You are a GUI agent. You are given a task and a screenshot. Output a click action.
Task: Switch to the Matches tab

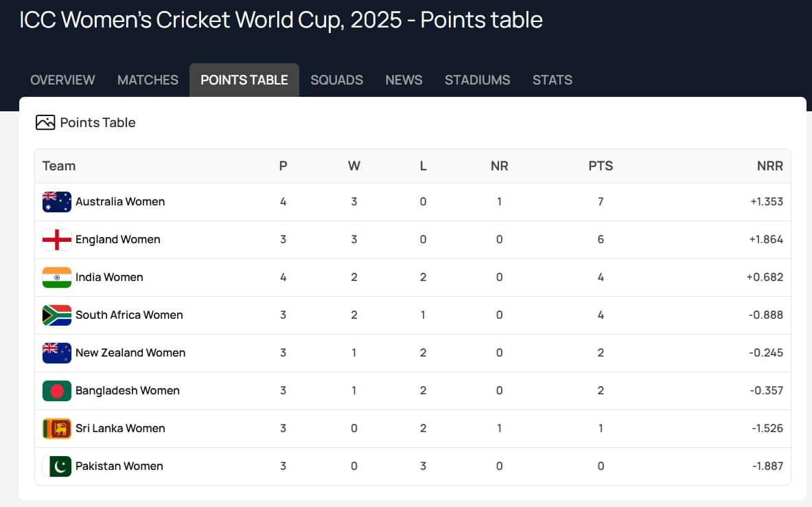[x=148, y=80]
